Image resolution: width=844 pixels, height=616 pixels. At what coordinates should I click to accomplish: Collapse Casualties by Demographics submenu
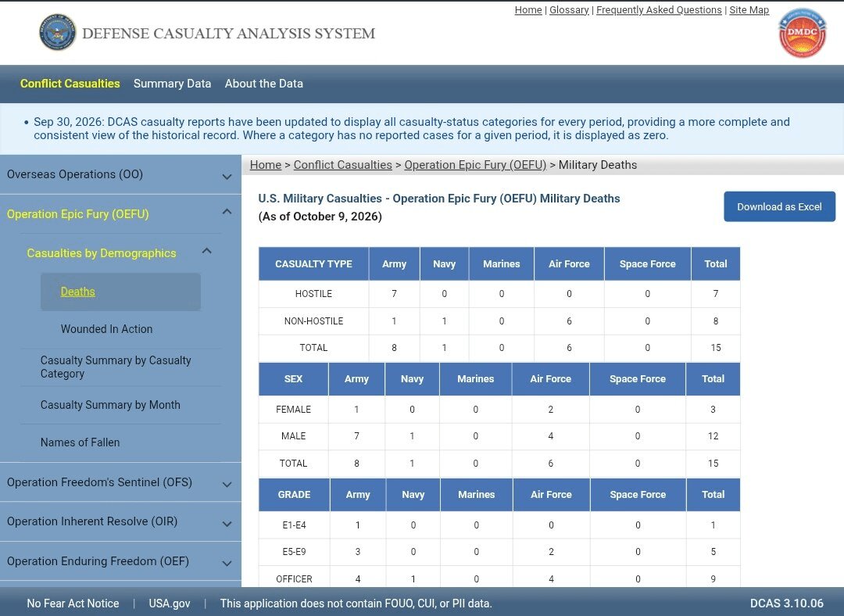206,251
